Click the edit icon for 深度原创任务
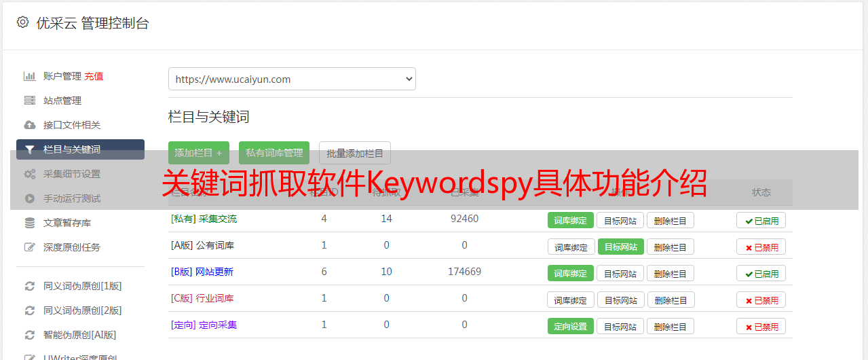The width and height of the screenshot is (868, 360). (30, 247)
